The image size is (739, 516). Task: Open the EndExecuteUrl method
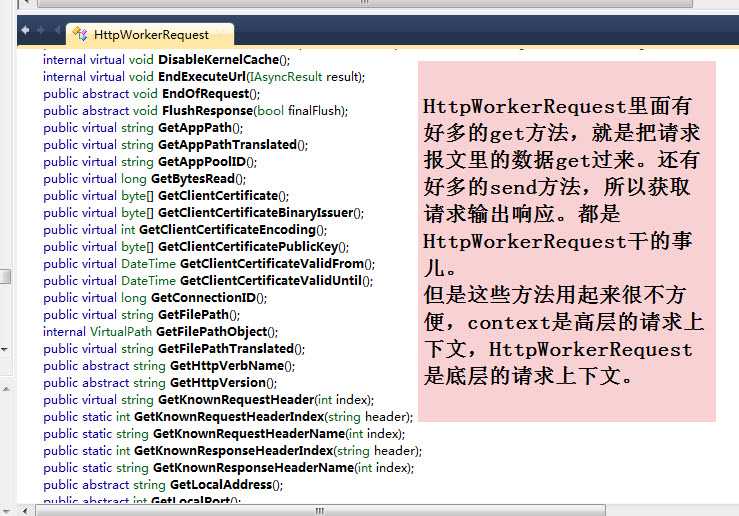tap(202, 77)
